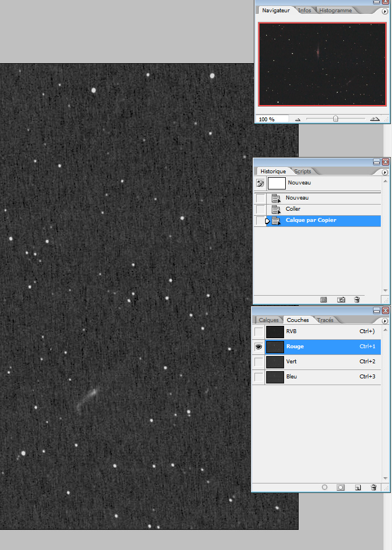The height and width of the screenshot is (550, 392).
Task: Adjust the Navigateur zoom slider handle
Action: click(336, 119)
